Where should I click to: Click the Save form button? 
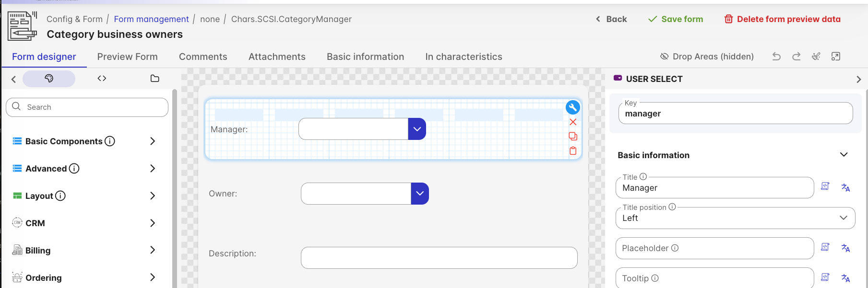pyautogui.click(x=675, y=19)
